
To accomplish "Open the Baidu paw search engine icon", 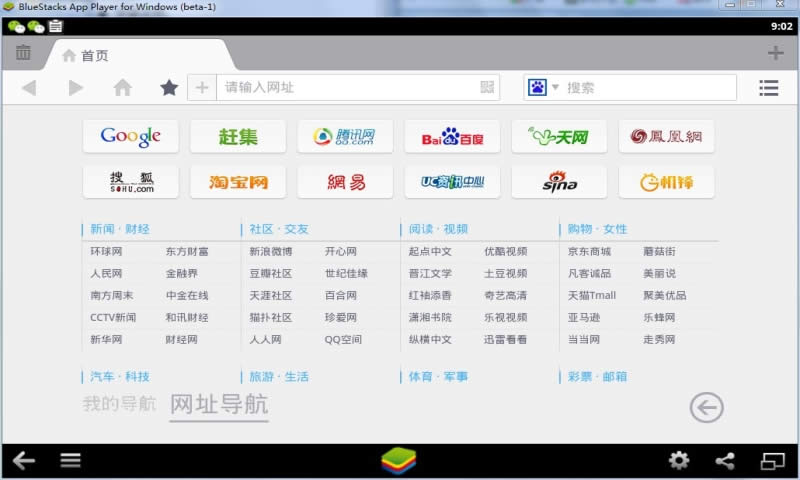I will pyautogui.click(x=537, y=87).
